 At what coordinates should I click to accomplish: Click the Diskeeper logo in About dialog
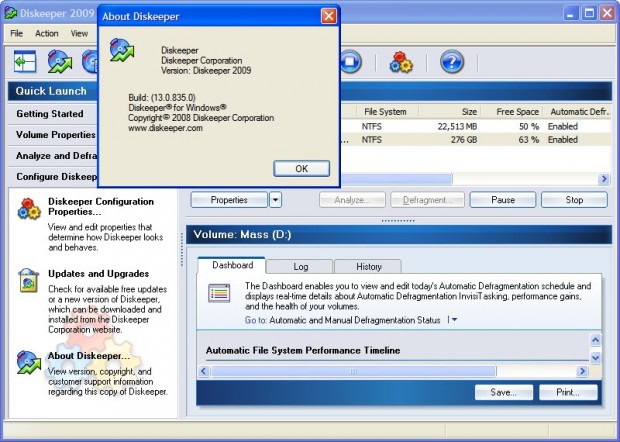click(122, 50)
